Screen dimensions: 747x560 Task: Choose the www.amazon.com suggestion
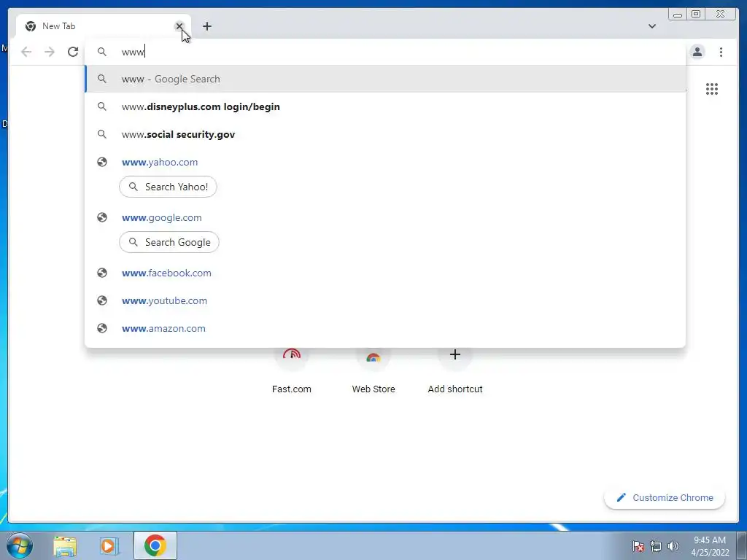coord(385,328)
